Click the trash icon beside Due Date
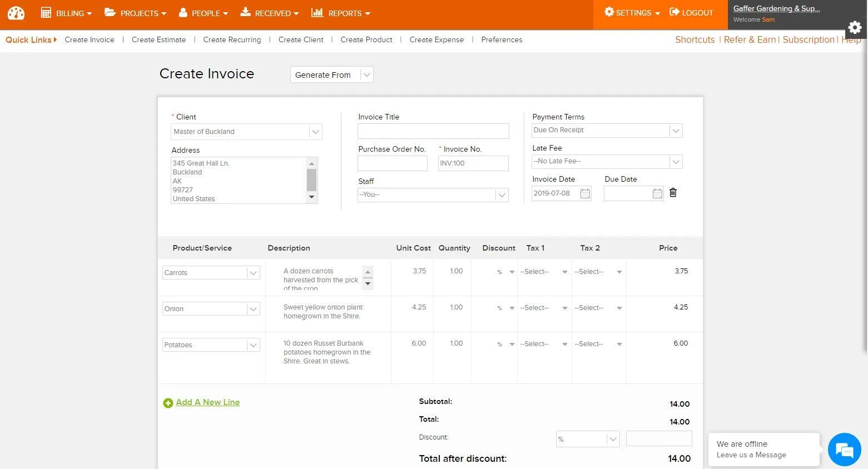This screenshot has height=469, width=868. (673, 192)
